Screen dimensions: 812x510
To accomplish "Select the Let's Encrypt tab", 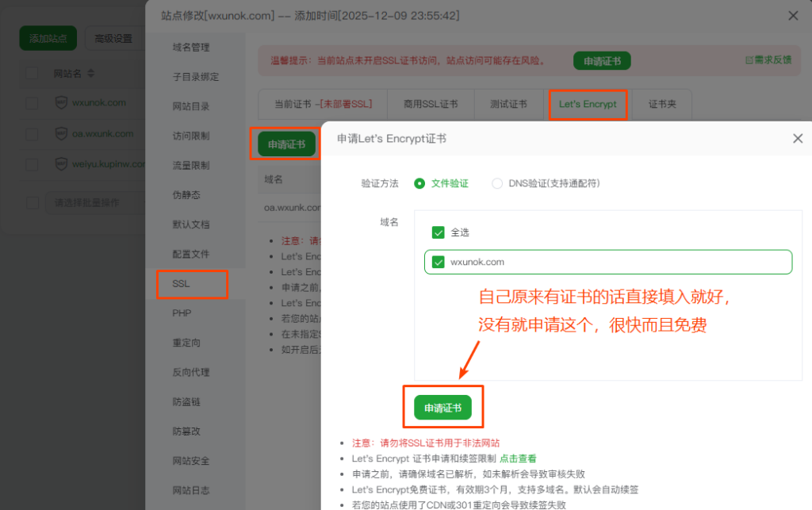I will point(588,104).
